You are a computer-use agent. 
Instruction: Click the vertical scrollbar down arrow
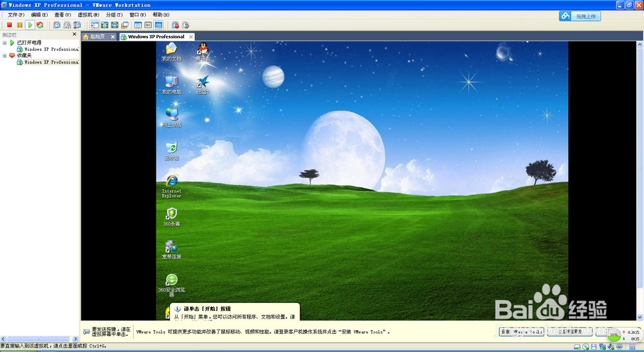[640, 317]
